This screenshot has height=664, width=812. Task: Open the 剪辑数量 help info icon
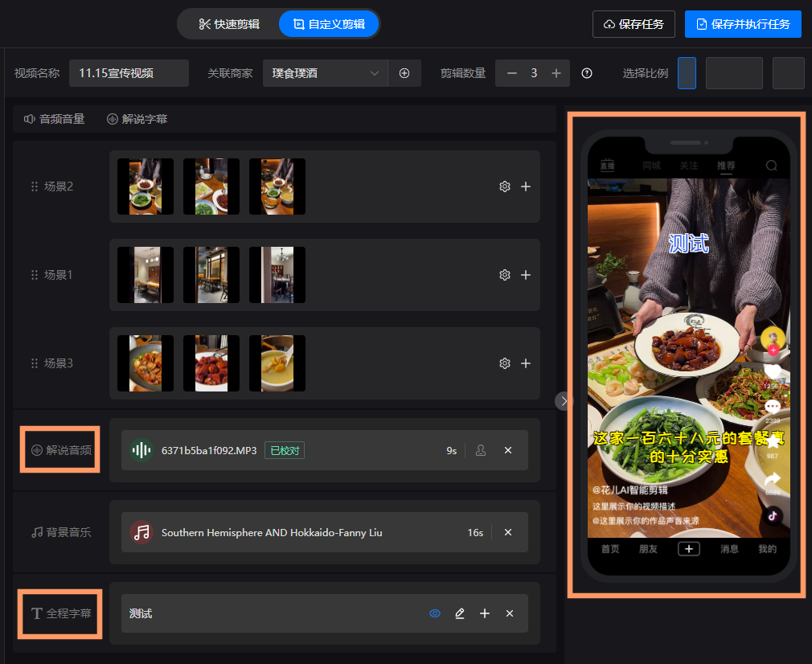tap(587, 73)
